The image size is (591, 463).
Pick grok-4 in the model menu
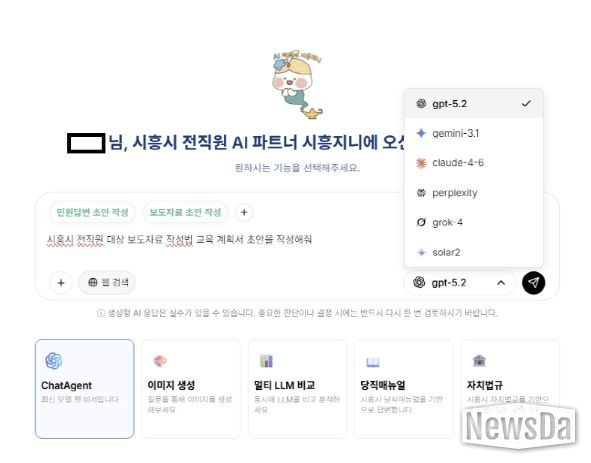pos(474,222)
